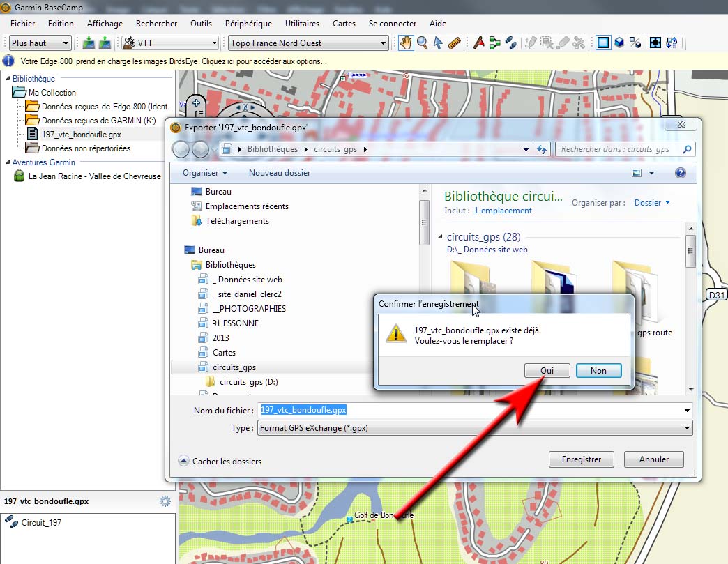Open the file Type format dropdown
The width and height of the screenshot is (728, 564).
pos(475,428)
